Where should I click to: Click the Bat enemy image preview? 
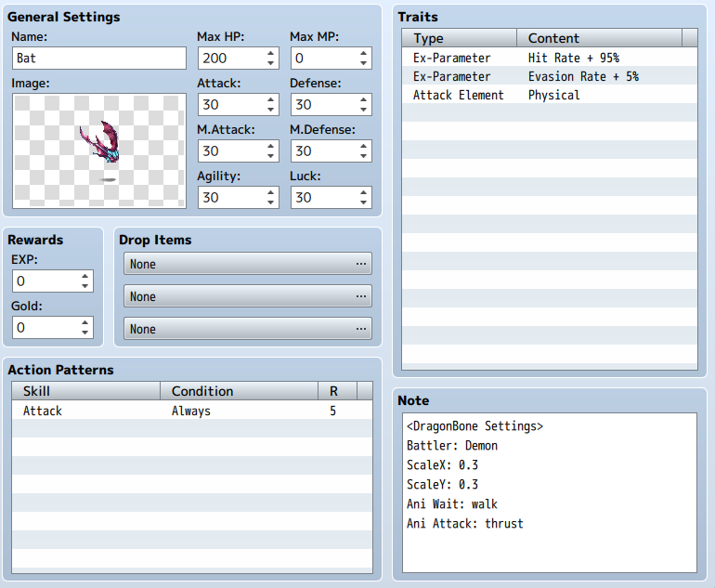(x=99, y=151)
